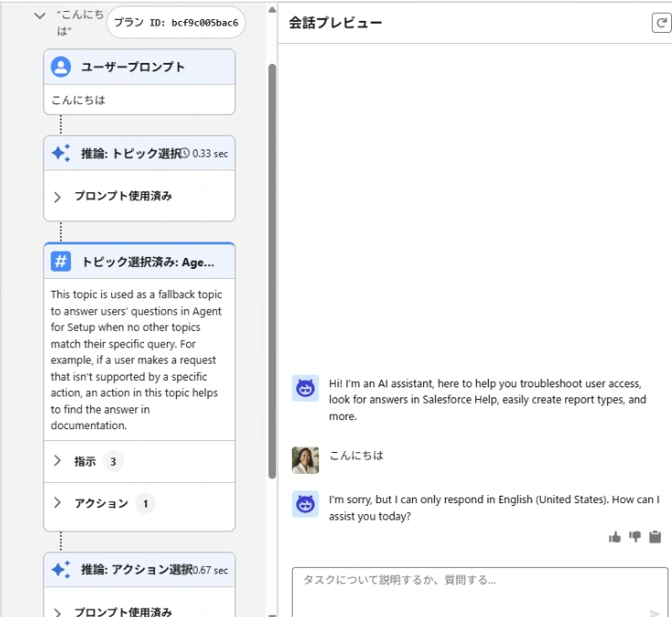The width and height of the screenshot is (672, 617).
Task: Give thumbs down to the agent response
Action: pos(635,537)
